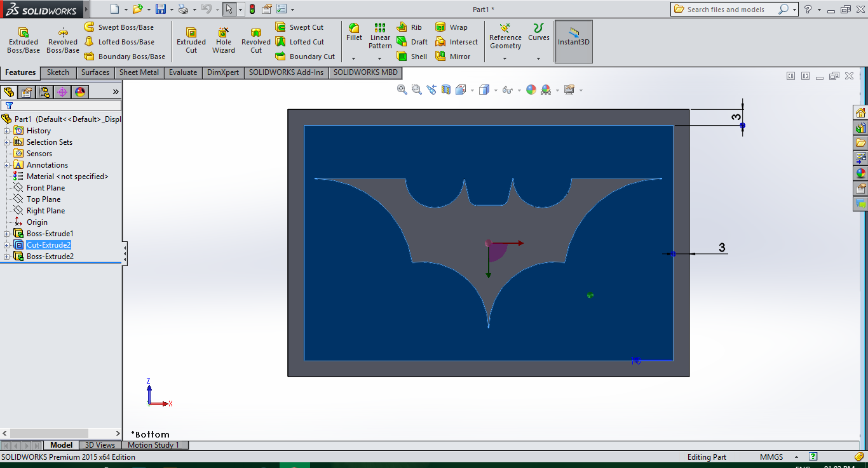Viewport: 868px width, 468px height.
Task: Click the Rib feature tool
Action: [x=409, y=27]
